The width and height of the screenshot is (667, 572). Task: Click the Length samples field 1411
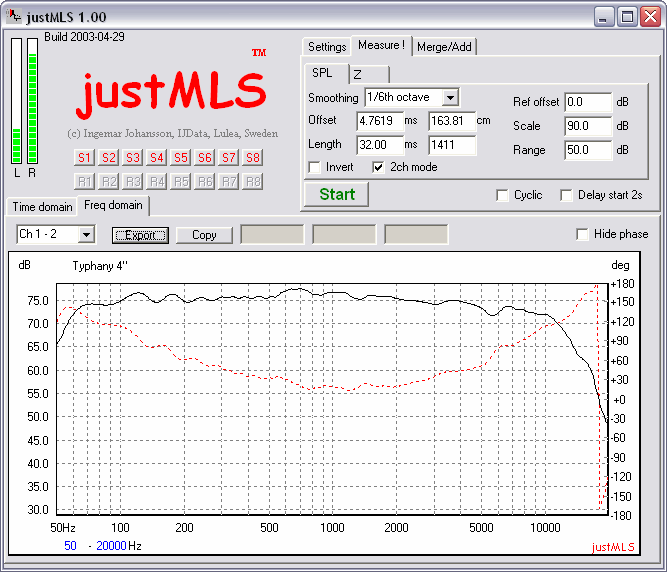[452, 145]
